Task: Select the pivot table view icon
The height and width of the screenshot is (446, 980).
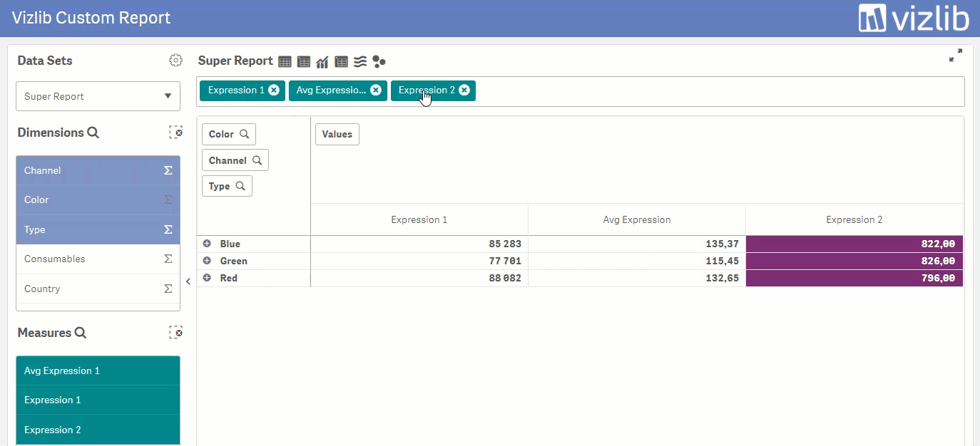Action: coord(304,62)
